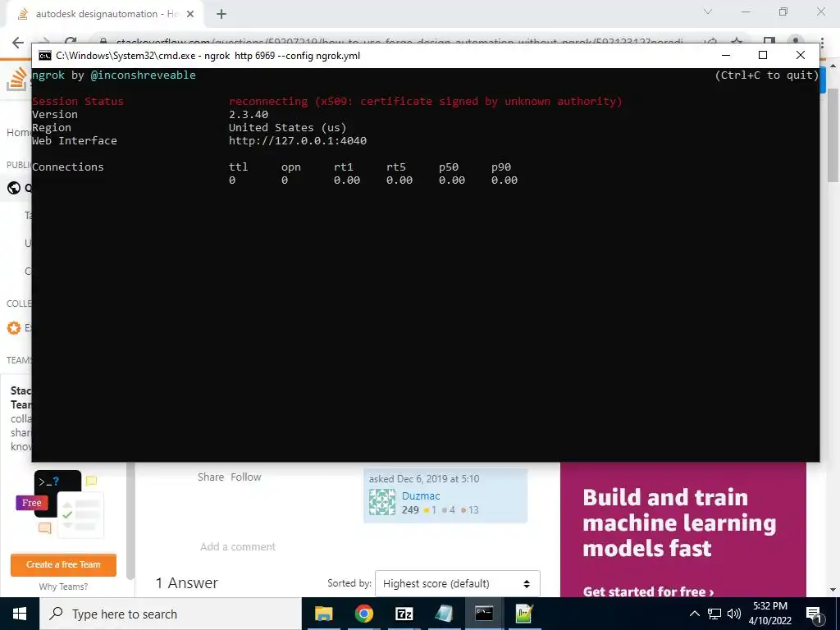
Task: Click the Chrome window close button
Action: (820, 11)
